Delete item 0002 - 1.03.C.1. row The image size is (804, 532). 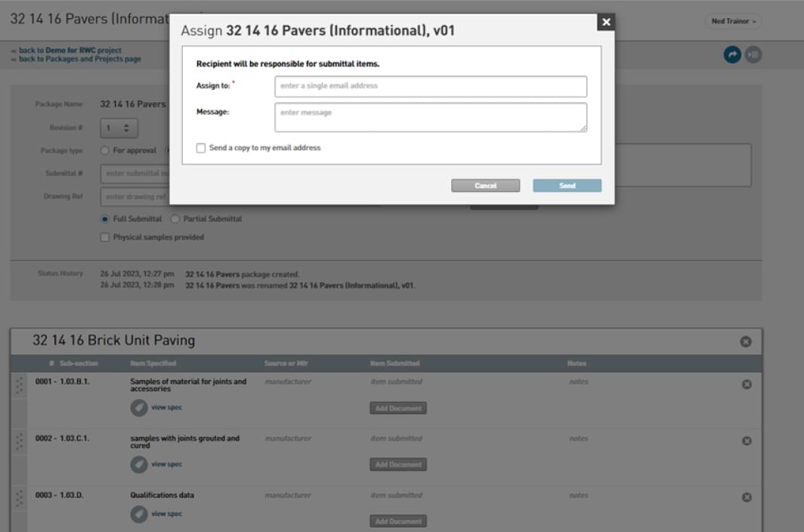(x=747, y=441)
